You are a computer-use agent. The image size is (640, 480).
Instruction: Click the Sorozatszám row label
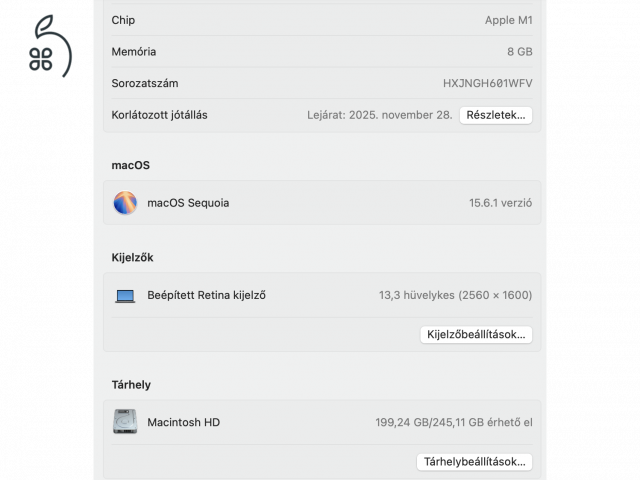[145, 84]
